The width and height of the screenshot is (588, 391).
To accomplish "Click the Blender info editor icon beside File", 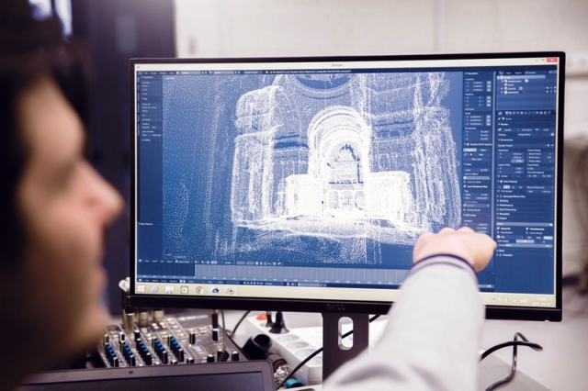I will click(x=141, y=73).
